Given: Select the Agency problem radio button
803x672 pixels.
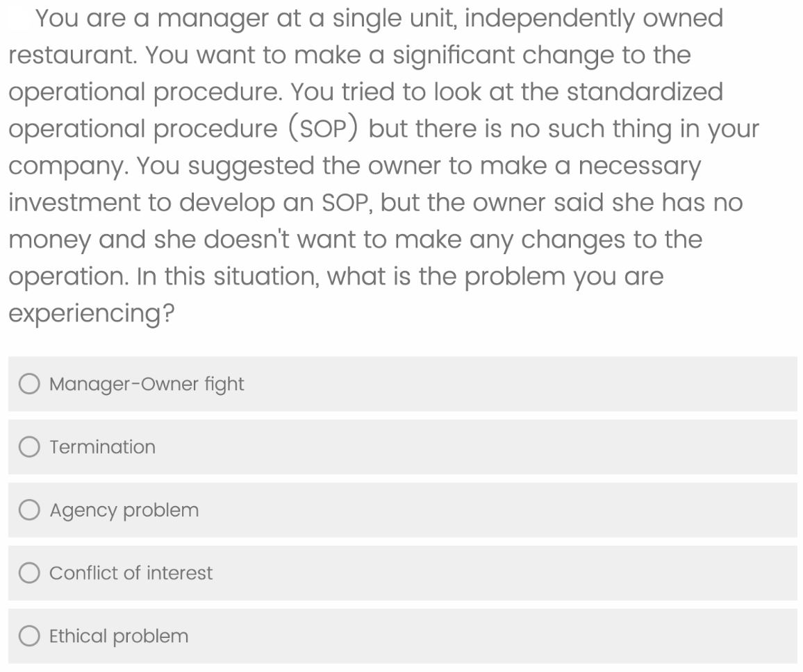Looking at the screenshot, I should tap(29, 510).
